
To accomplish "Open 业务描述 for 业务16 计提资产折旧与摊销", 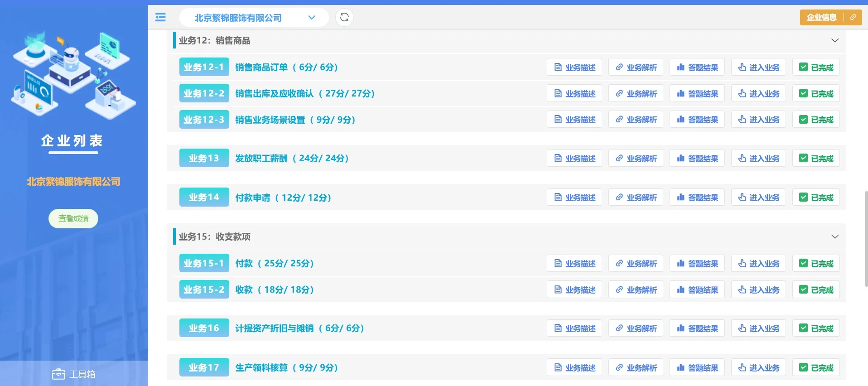I will pos(574,328).
